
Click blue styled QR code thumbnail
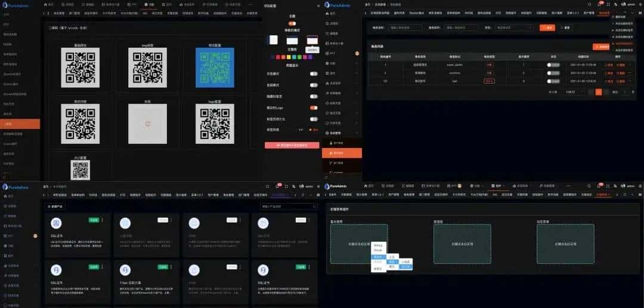215,67
